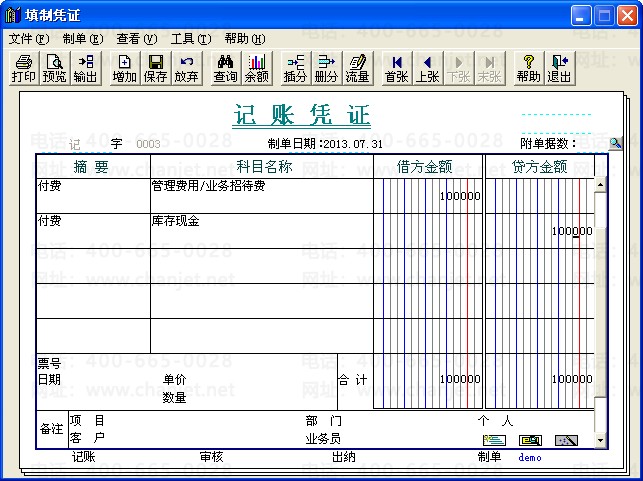
Task: Click the last gray icon at voucher bottom
Action: pos(566,440)
